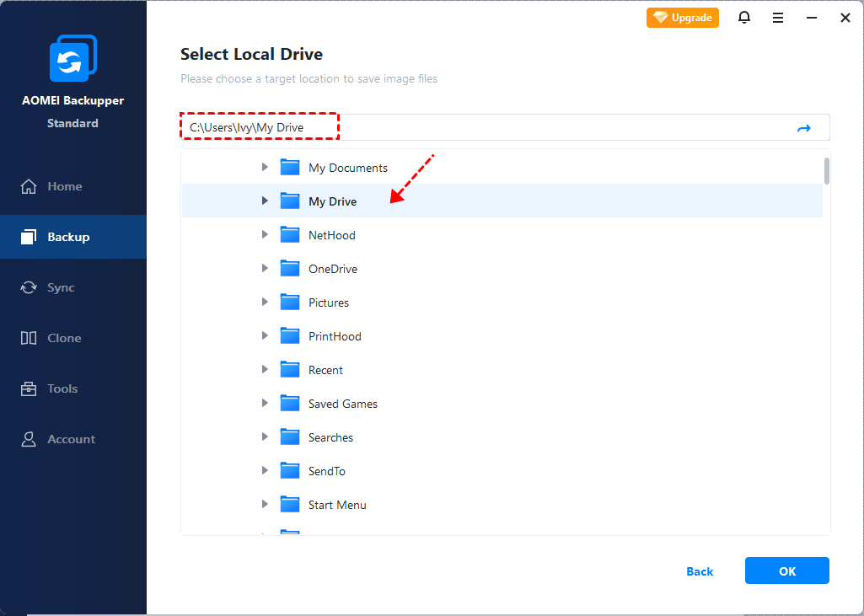Expand the Recent folder node
864x616 pixels.
265,370
